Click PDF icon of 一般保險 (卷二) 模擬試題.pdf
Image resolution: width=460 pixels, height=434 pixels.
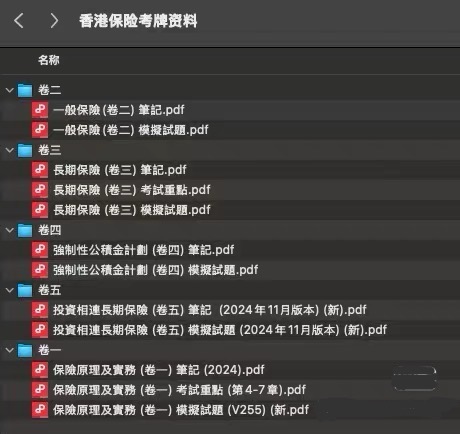[x=40, y=130]
